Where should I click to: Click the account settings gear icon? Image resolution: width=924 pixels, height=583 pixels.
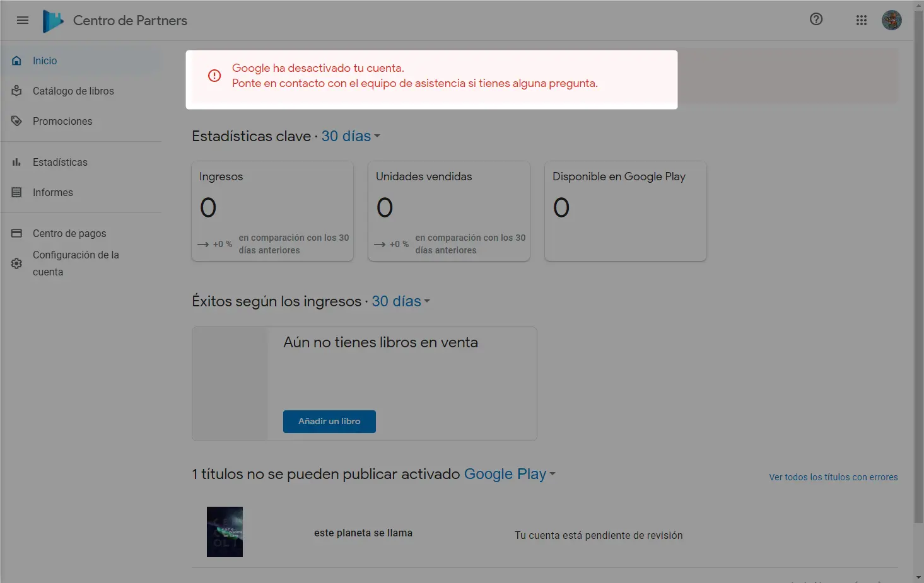17,263
